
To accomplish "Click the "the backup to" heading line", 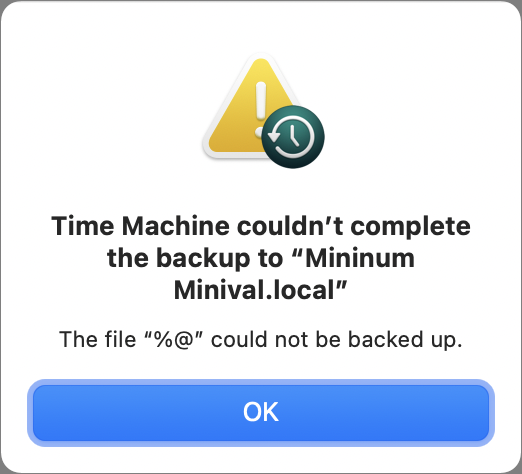I will coord(195,258).
